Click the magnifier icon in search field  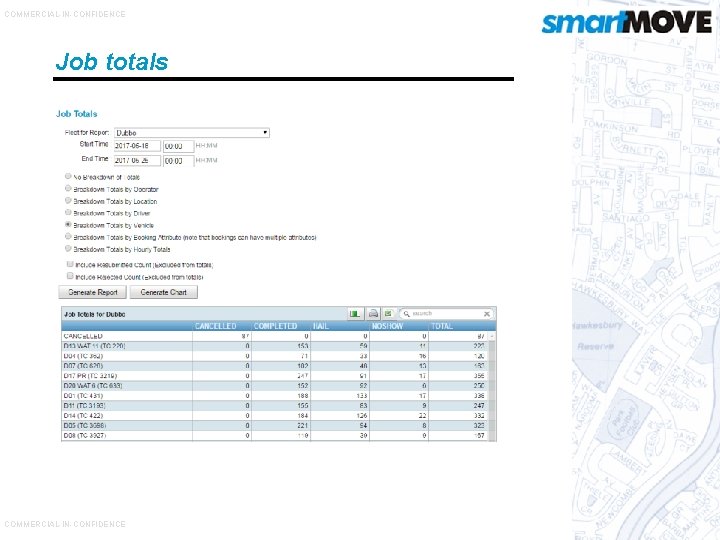(x=406, y=314)
